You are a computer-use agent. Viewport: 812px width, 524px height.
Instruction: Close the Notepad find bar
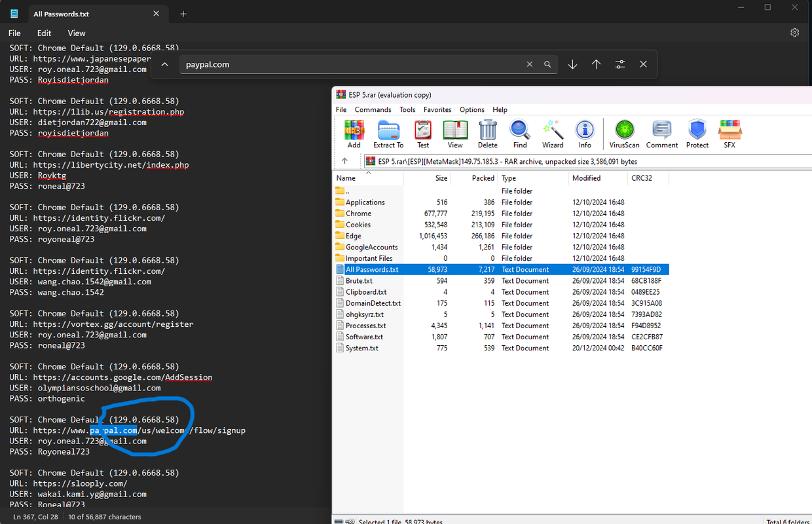tap(643, 64)
